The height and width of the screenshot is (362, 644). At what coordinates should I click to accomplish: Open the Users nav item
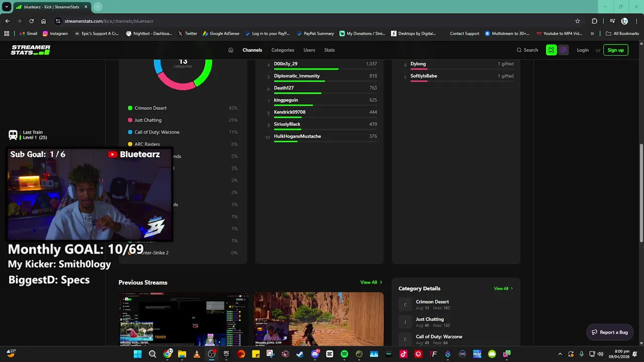[x=309, y=50]
